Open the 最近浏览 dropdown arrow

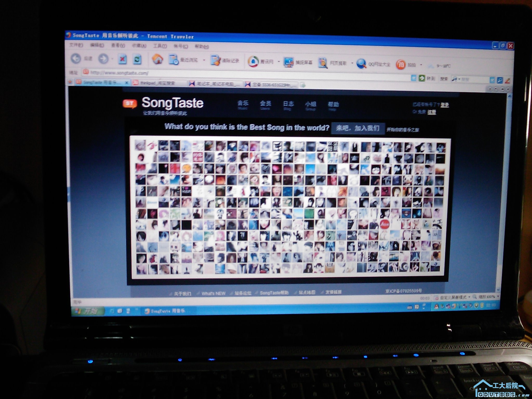click(204, 60)
